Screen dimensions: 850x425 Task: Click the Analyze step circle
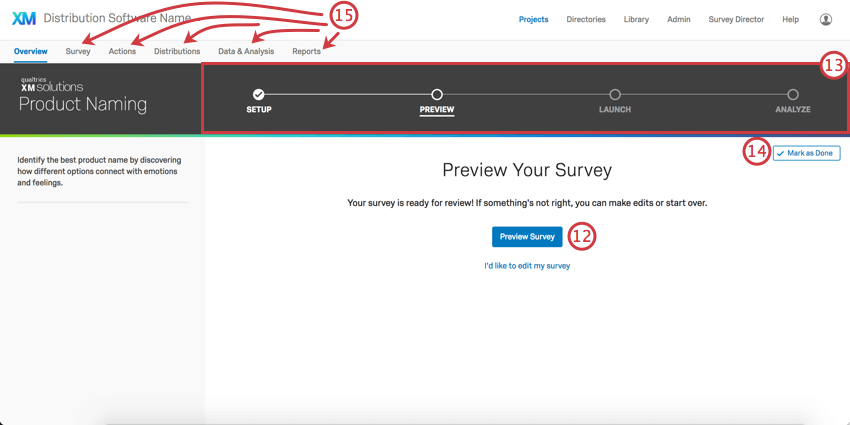click(793, 94)
